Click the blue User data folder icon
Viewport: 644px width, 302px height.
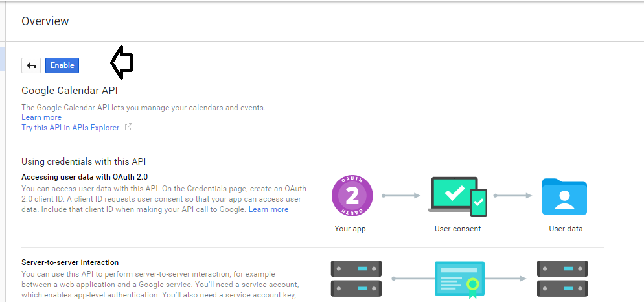[x=564, y=196]
